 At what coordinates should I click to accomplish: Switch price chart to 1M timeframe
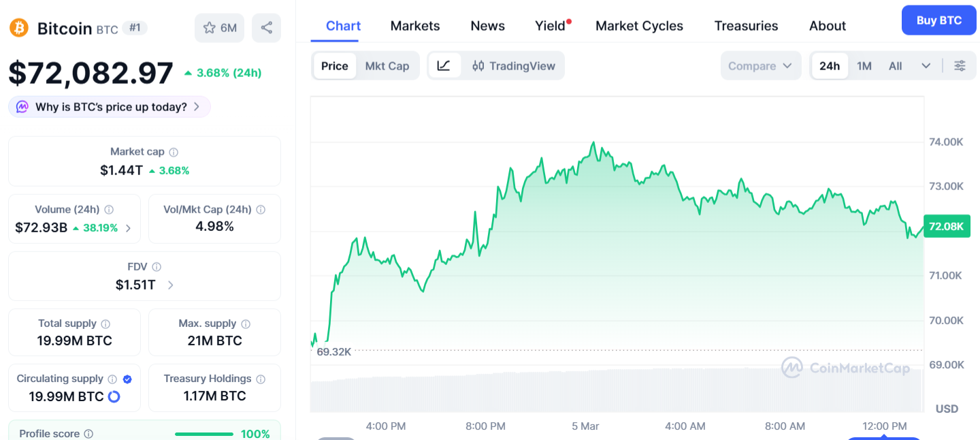[864, 65]
